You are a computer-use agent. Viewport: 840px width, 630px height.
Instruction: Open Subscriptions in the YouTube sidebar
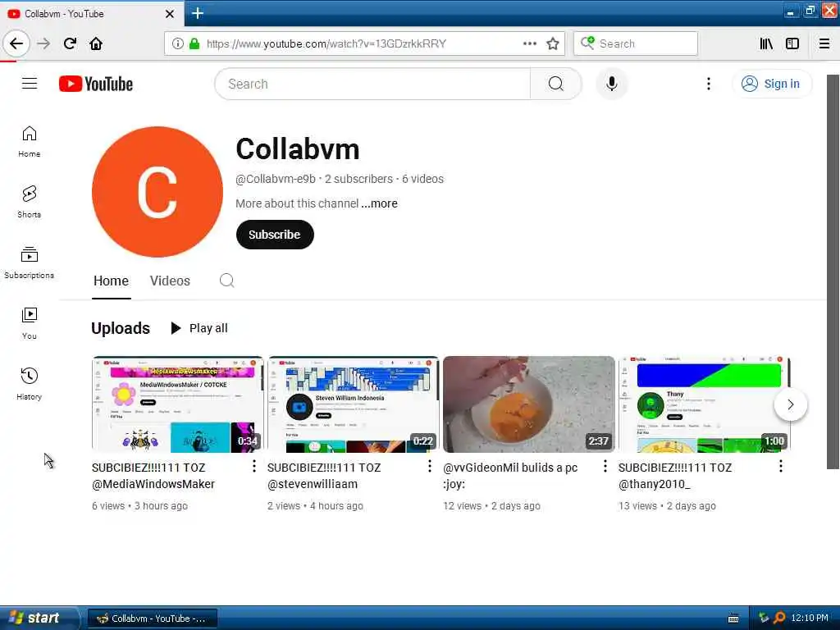30,262
